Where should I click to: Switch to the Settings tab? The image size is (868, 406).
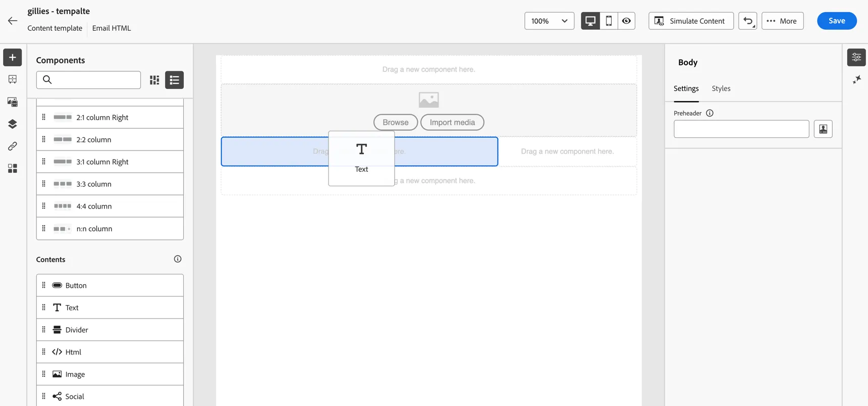click(686, 88)
